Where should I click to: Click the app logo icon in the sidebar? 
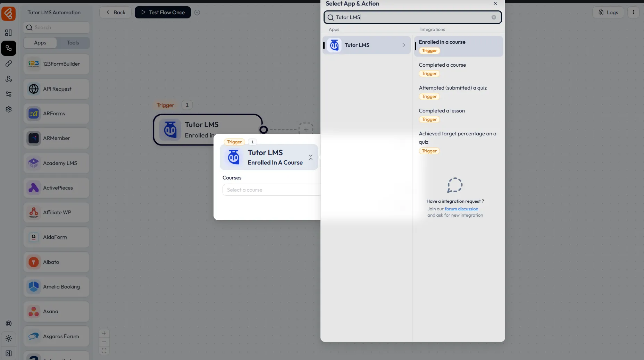pyautogui.click(x=8, y=13)
